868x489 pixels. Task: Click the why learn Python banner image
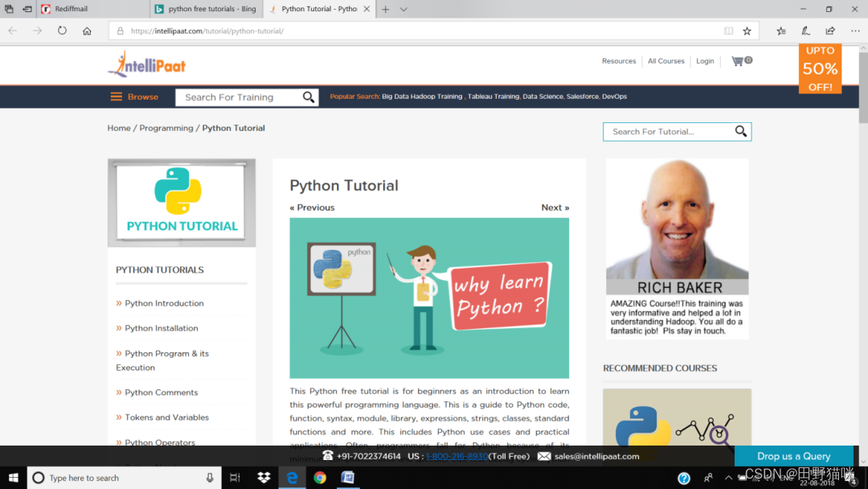click(429, 298)
